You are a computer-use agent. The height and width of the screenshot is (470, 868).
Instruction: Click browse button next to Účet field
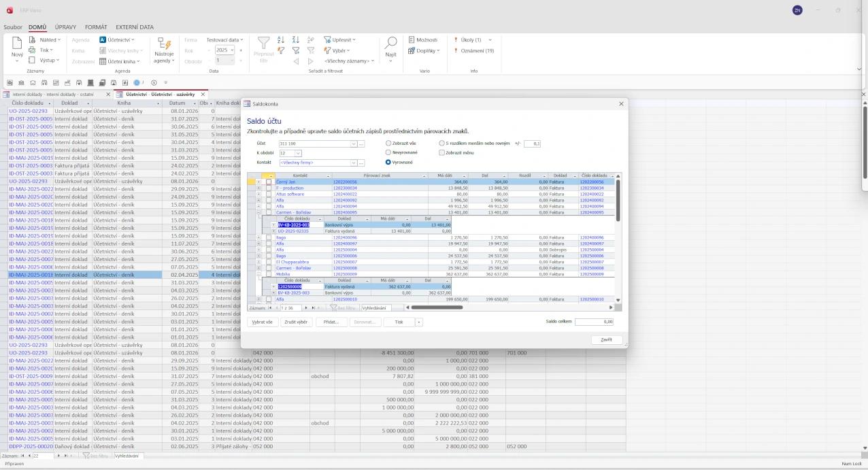[x=361, y=144]
